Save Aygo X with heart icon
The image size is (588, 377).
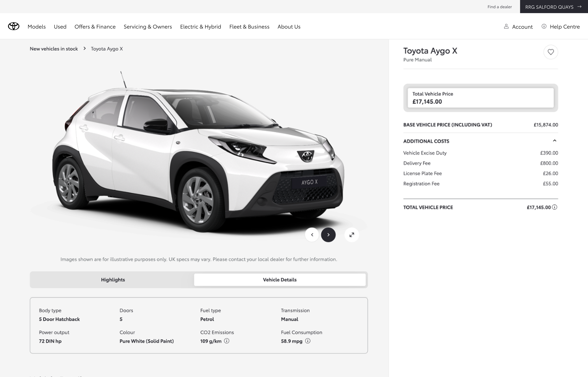click(551, 52)
